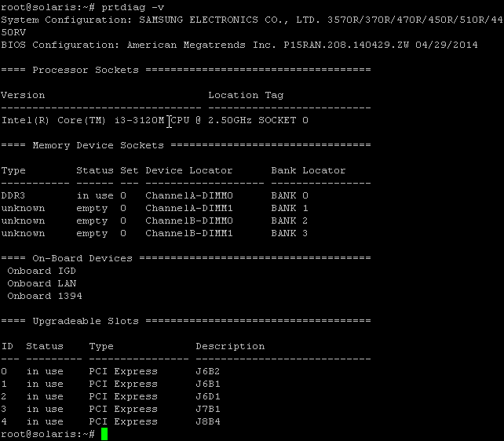
Task: Click 'empty' status in the ChannelA-DIMM1 row
Action: pos(92,208)
